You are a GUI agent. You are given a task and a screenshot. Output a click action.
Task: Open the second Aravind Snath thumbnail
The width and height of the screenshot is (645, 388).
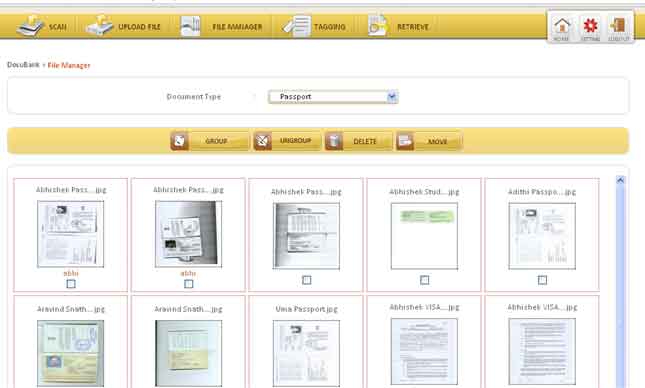click(x=188, y=353)
